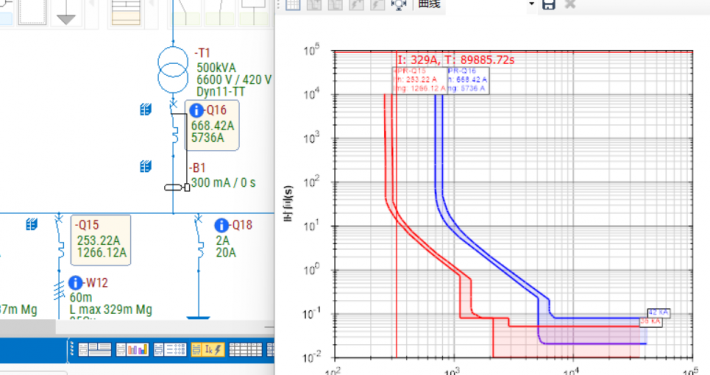Click the book icon left of breaker Q16

coord(146,110)
